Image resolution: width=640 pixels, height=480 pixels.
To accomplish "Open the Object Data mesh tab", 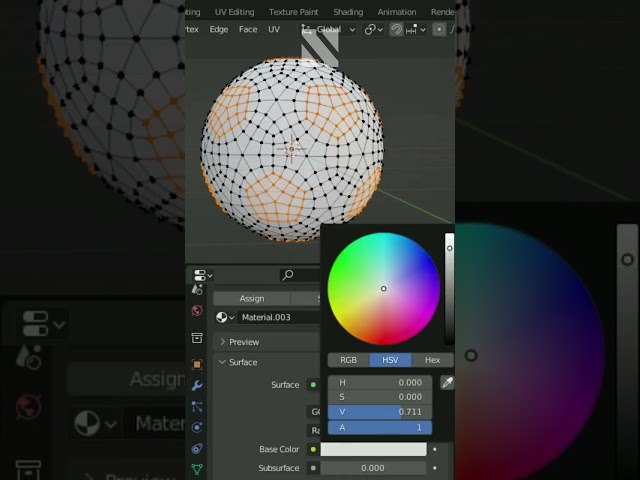I will coord(197,469).
